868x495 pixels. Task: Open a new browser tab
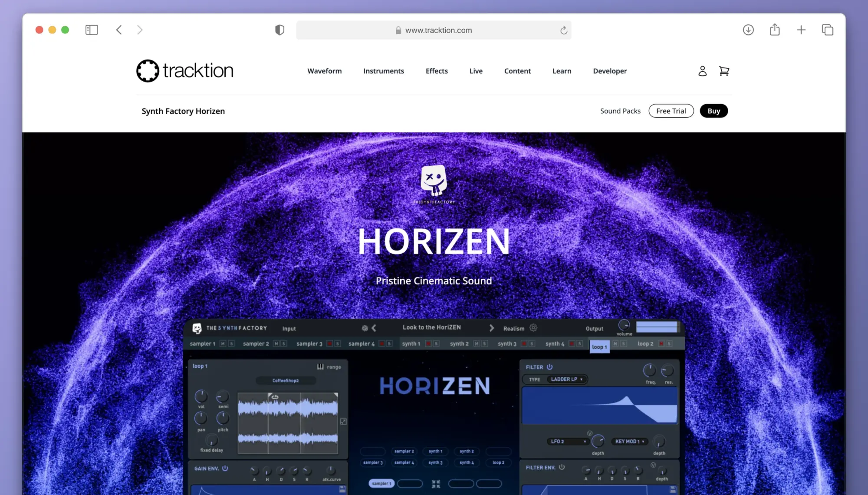point(801,30)
